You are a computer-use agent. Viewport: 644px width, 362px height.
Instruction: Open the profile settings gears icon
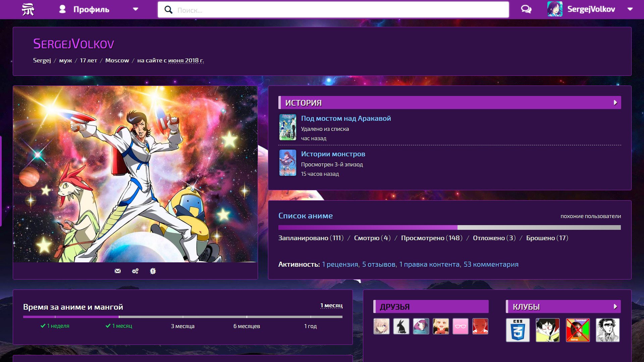pos(135,271)
